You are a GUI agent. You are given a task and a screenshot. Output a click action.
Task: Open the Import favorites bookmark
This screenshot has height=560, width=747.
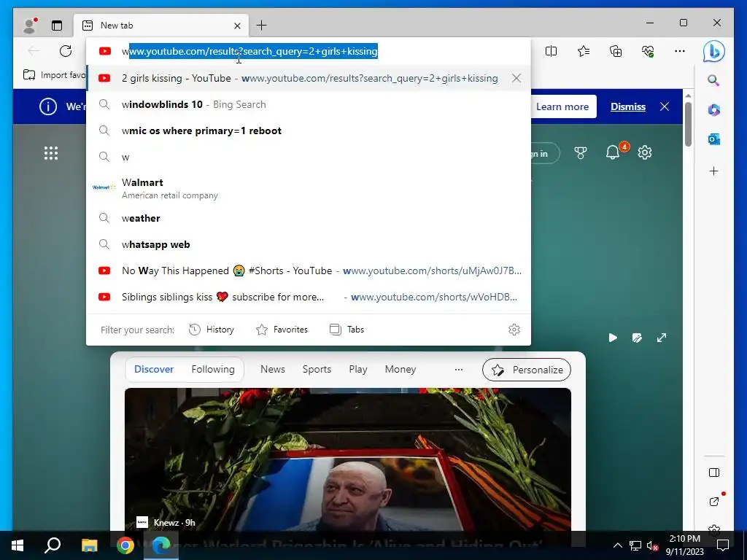pos(54,75)
